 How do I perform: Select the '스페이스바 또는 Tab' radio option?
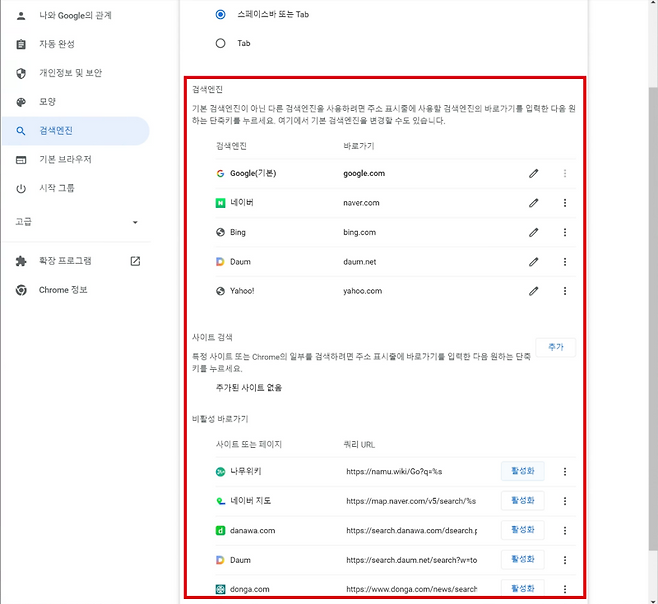pyautogui.click(x=220, y=15)
